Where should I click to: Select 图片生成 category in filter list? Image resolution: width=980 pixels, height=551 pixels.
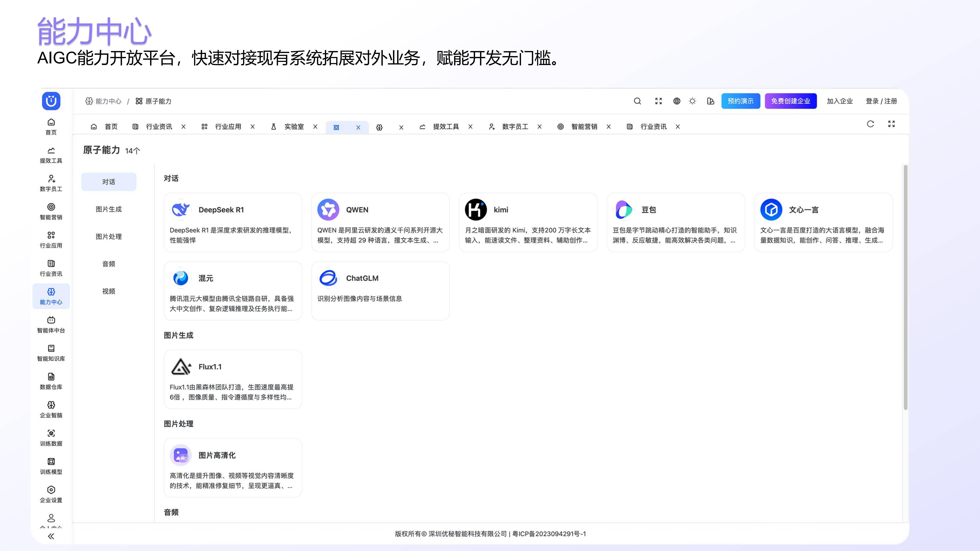pos(109,209)
